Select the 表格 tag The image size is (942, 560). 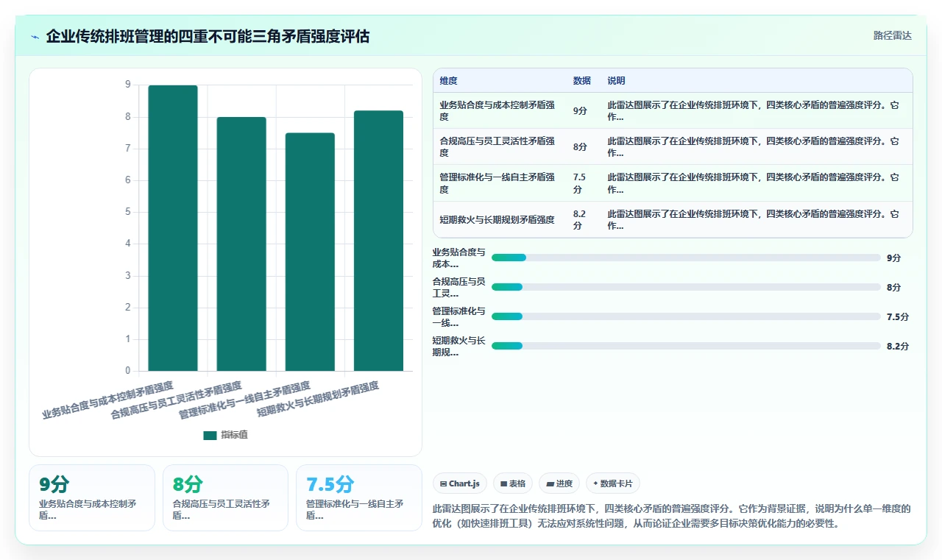(513, 483)
